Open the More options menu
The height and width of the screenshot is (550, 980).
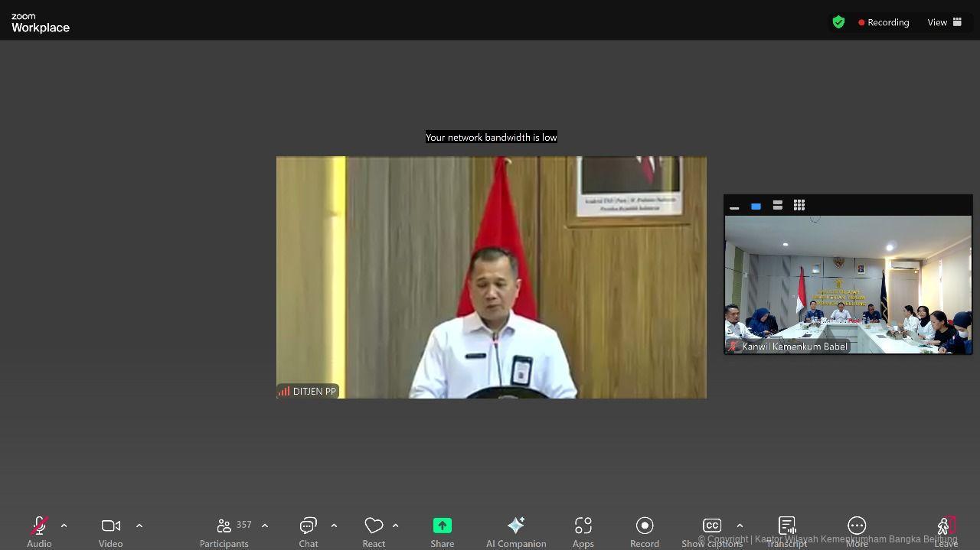click(857, 526)
